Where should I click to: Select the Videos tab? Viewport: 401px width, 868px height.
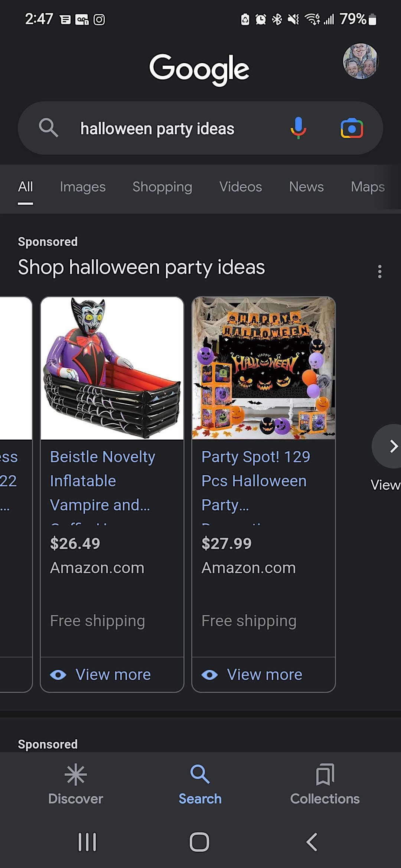tap(241, 187)
